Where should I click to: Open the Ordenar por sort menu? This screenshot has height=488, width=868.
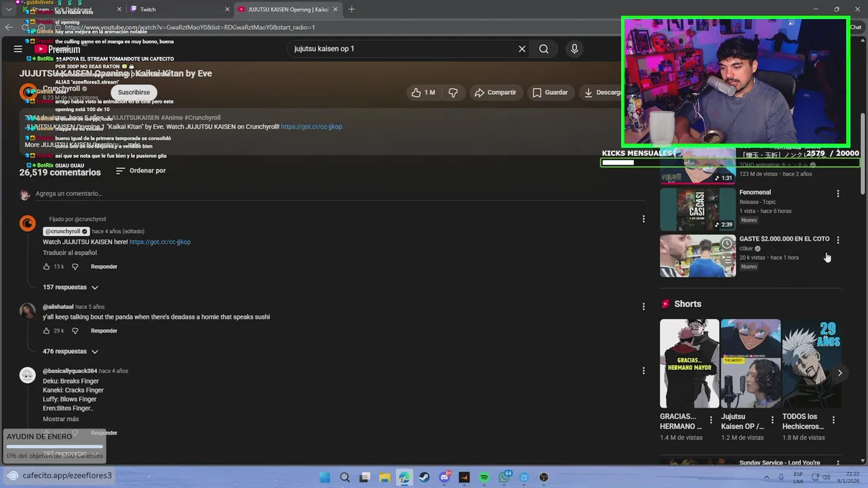pyautogui.click(x=140, y=171)
